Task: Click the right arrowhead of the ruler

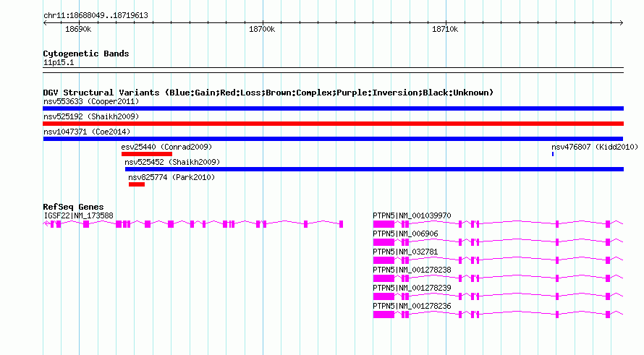Action: pyautogui.click(x=621, y=23)
